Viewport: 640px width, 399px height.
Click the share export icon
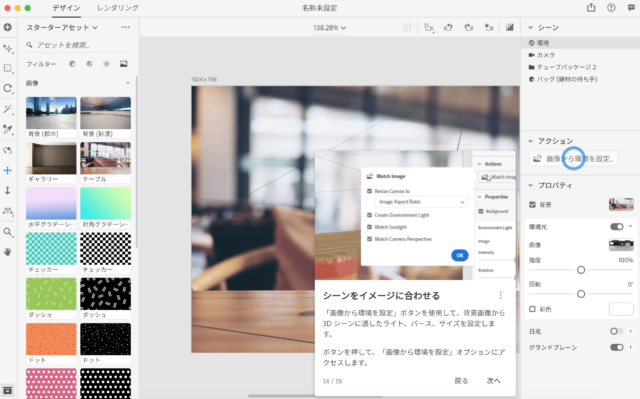(591, 8)
